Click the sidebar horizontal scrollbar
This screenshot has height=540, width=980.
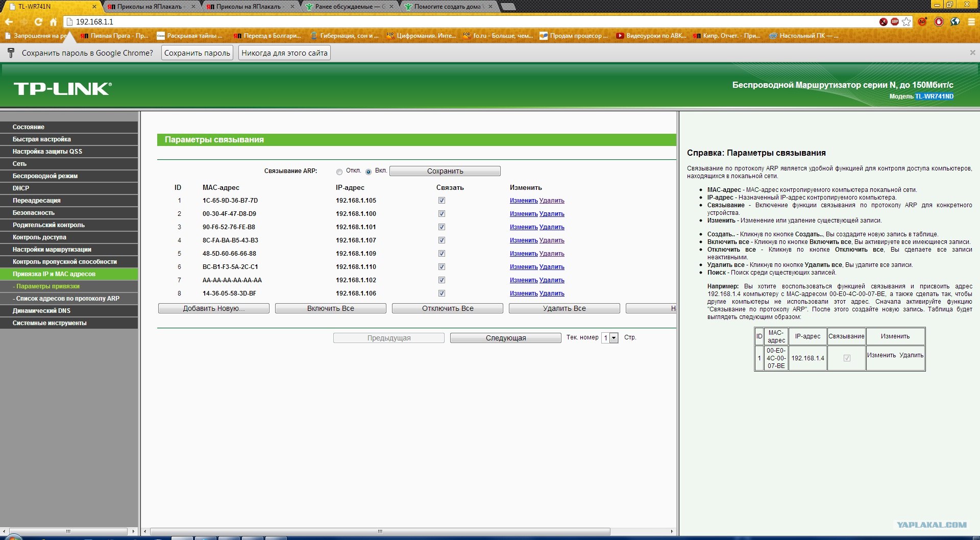tap(68, 531)
